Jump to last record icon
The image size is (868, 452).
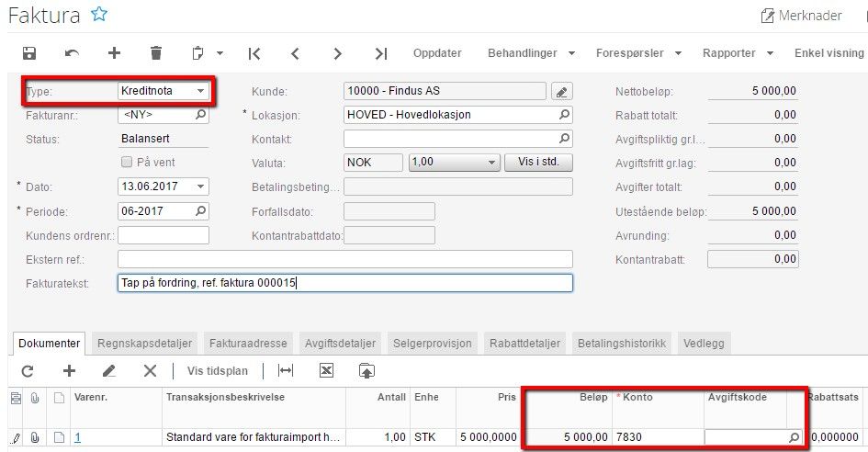tap(381, 53)
